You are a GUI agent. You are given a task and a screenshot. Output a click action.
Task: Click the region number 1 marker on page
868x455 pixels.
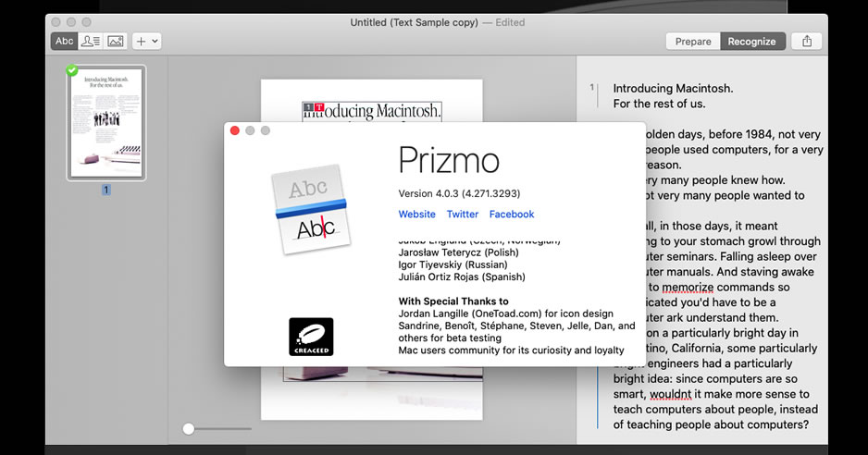(308, 107)
